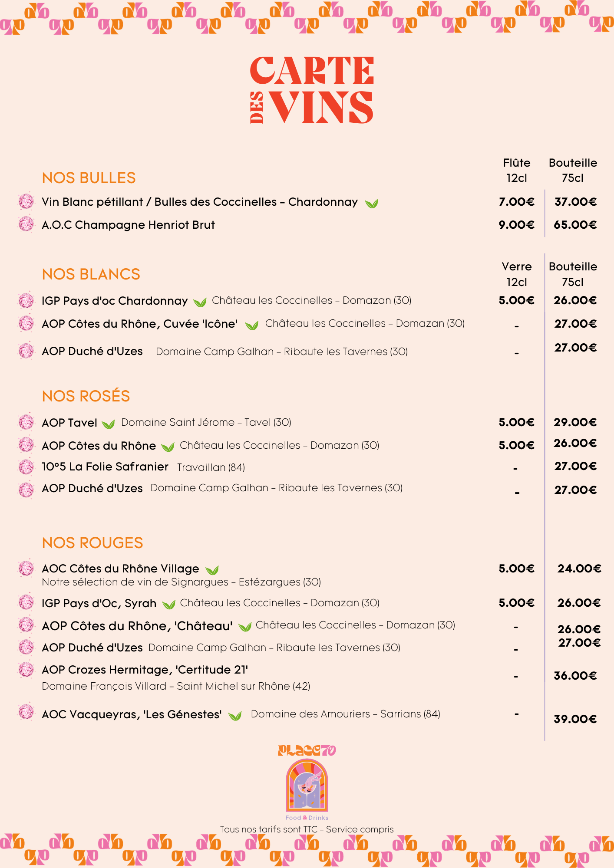Click the leaf icon after Cuvée 'Icône'
Screen dimensions: 614x868
tap(252, 325)
